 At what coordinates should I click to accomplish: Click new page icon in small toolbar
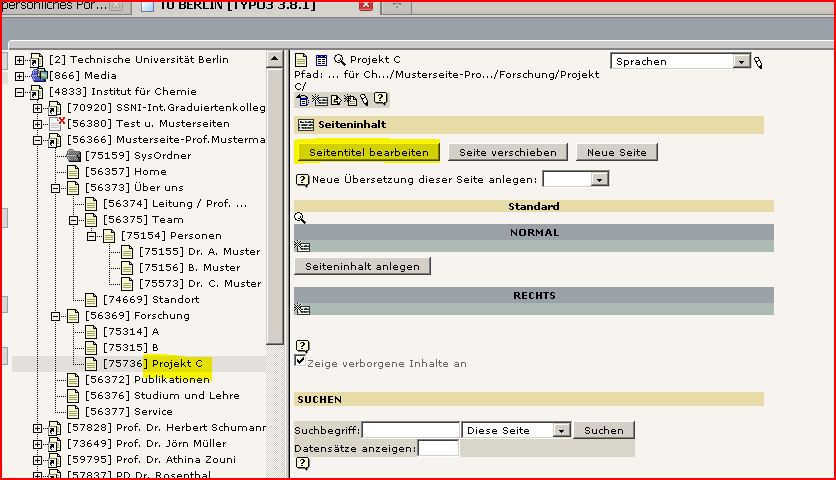click(350, 100)
